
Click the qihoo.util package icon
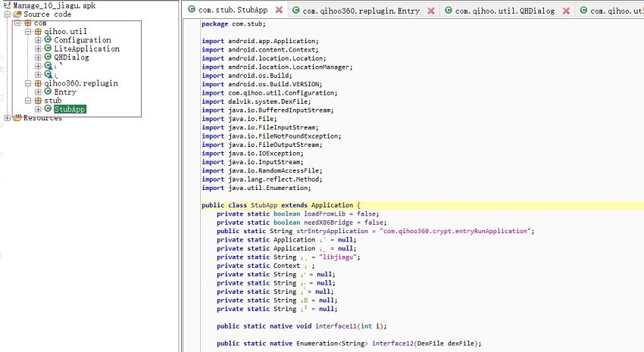pyautogui.click(x=38, y=32)
